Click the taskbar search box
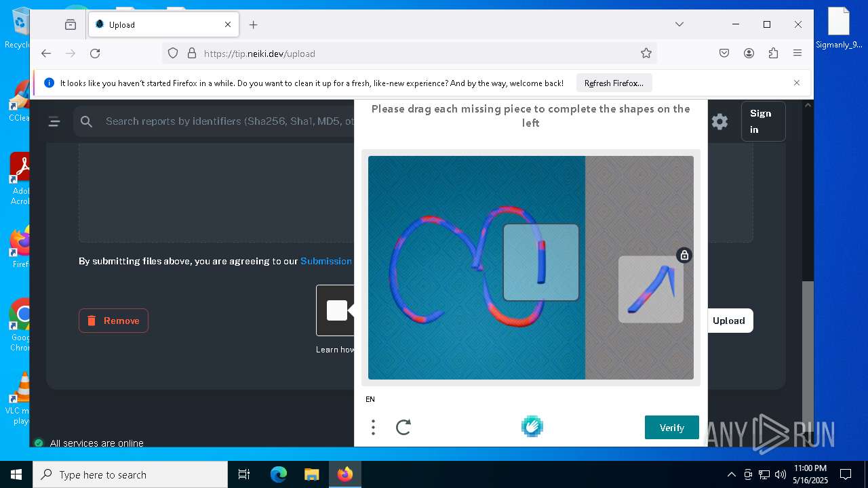Image resolution: width=868 pixels, height=488 pixels. point(130,474)
